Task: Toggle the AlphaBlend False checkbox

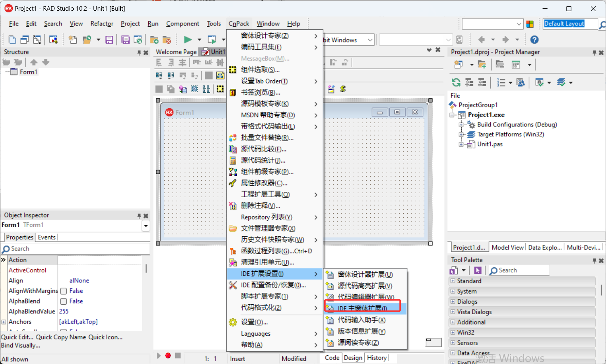Action: click(x=64, y=301)
